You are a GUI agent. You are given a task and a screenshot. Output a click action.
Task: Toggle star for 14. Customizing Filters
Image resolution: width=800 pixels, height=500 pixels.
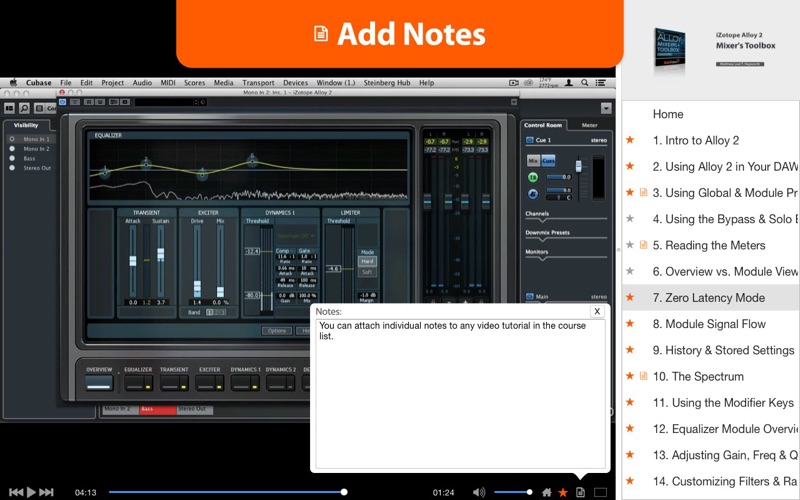coord(631,481)
